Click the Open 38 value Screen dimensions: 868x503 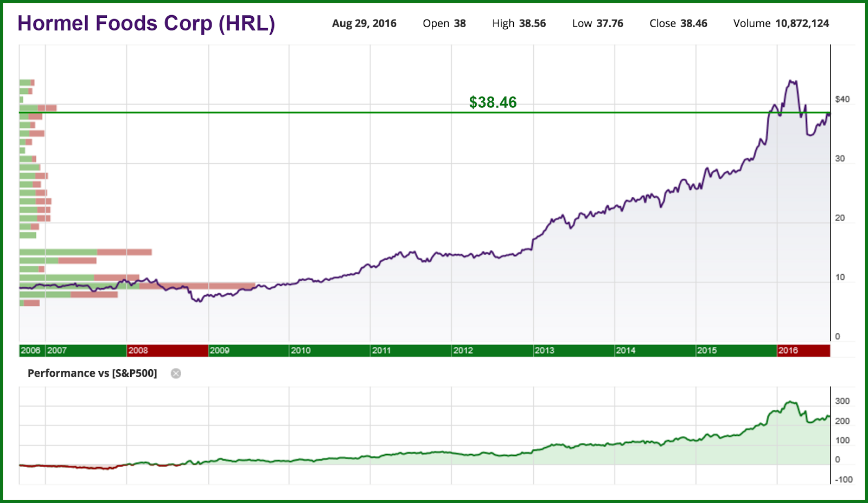(443, 23)
